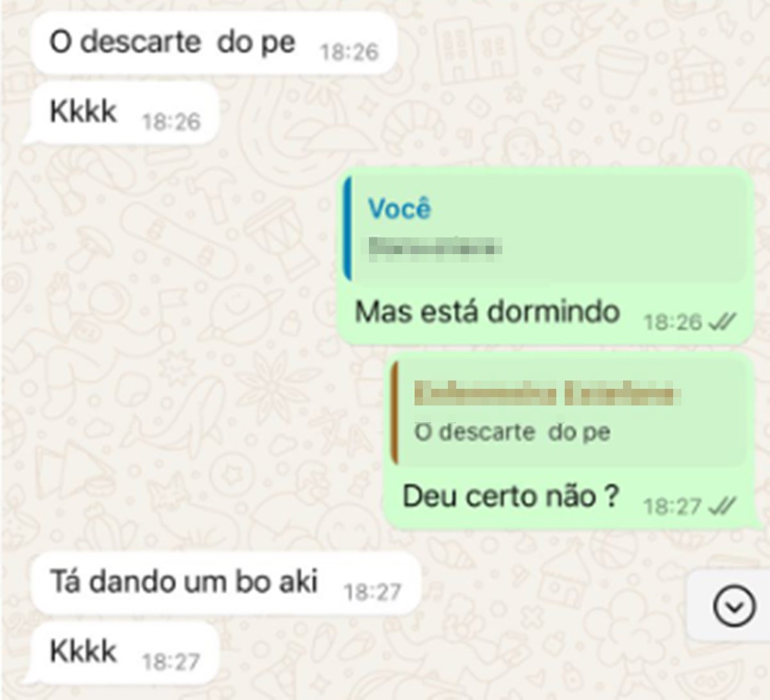Viewport: 770px width, 700px height.
Task: Open the quoted 'Você' reply preview
Action: tap(545, 229)
